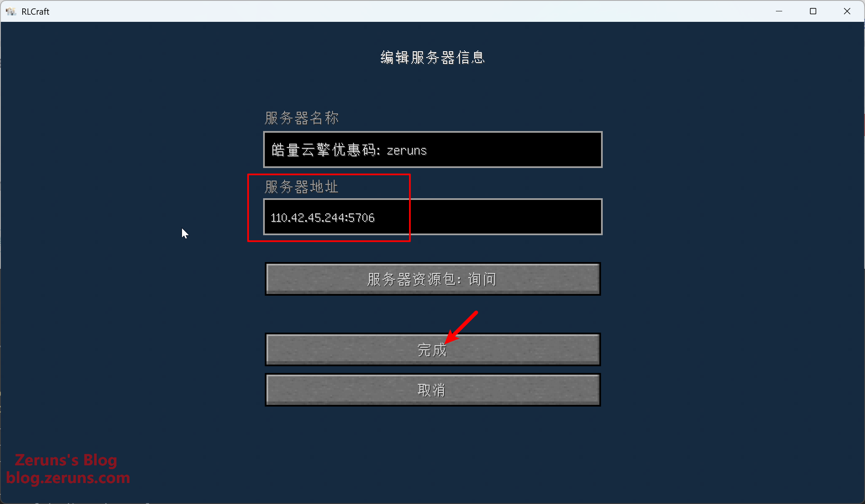Click empty space right of zeruns in name field

[513, 150]
